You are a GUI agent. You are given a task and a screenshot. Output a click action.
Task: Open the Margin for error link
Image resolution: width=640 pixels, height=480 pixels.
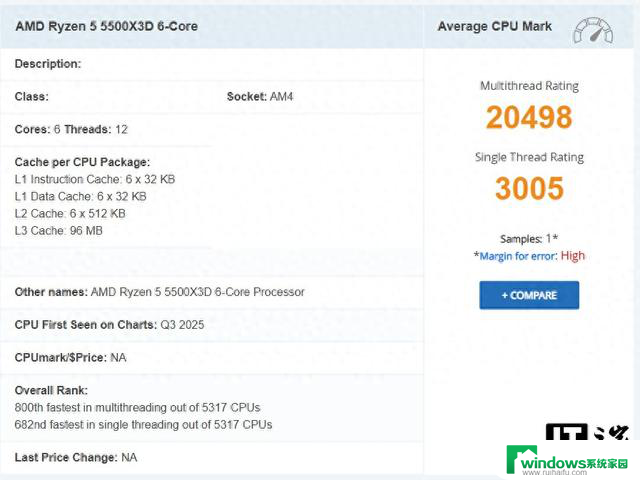[x=518, y=256]
